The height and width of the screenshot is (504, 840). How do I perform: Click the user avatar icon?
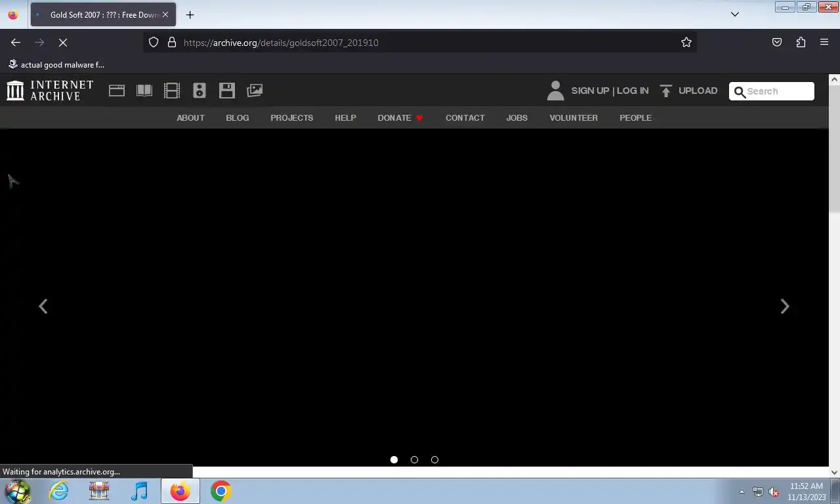tap(555, 91)
